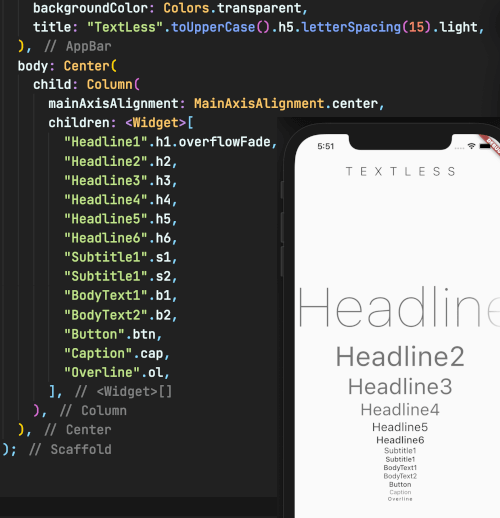Click the Button label in phone preview
Image resolution: width=500 pixels, height=518 pixels.
400,484
